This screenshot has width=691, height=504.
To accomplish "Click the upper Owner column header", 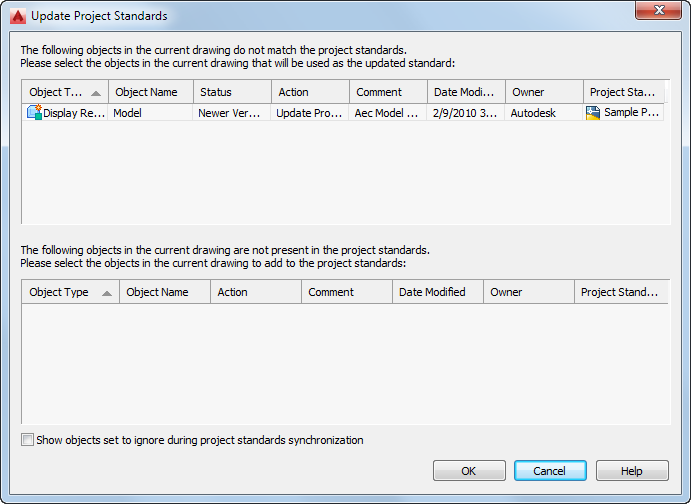I will 543,92.
